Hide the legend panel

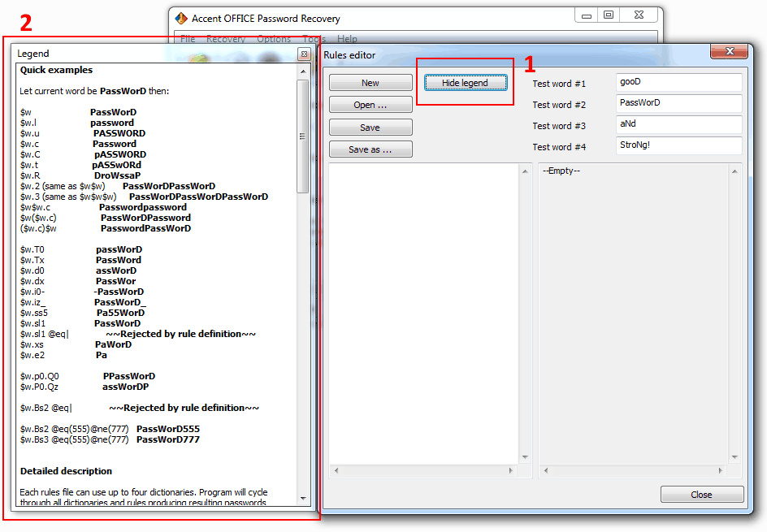[466, 83]
